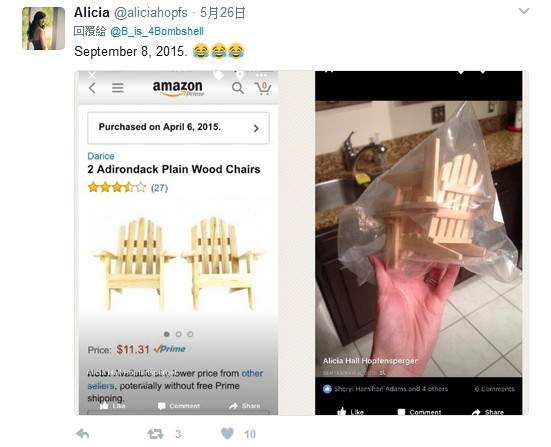The height and width of the screenshot is (447, 551).
Task: Open @B_is_4Bombshell mention link
Action: 157,31
